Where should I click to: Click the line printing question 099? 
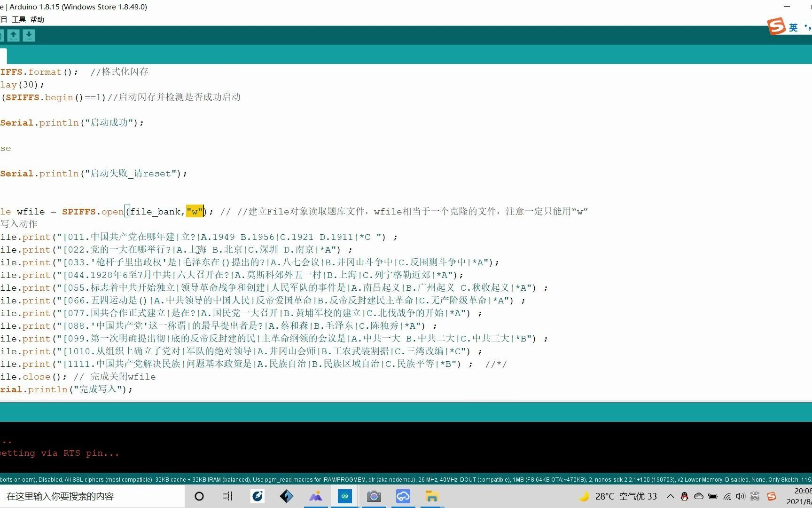[274, 339]
